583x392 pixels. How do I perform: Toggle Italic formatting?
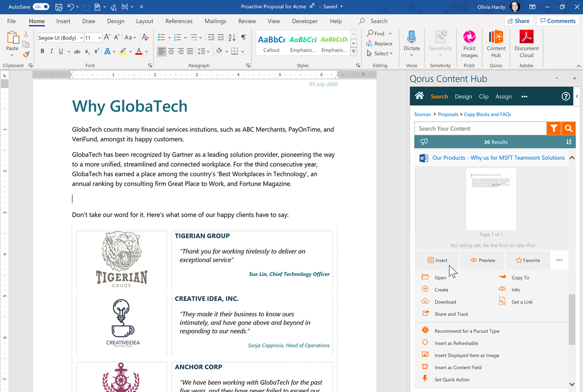click(x=52, y=51)
